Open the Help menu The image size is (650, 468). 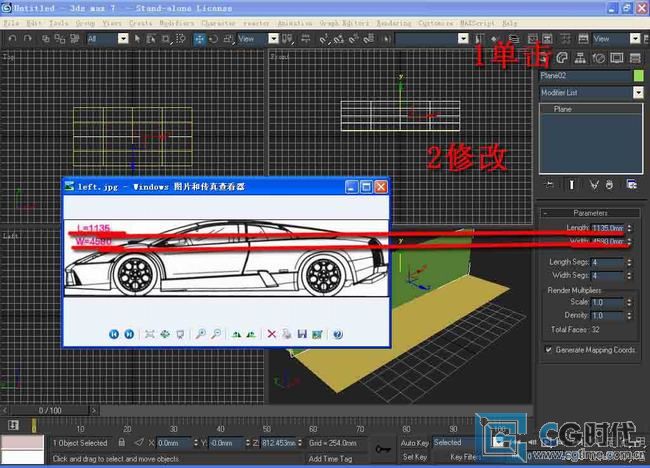pos(509,23)
